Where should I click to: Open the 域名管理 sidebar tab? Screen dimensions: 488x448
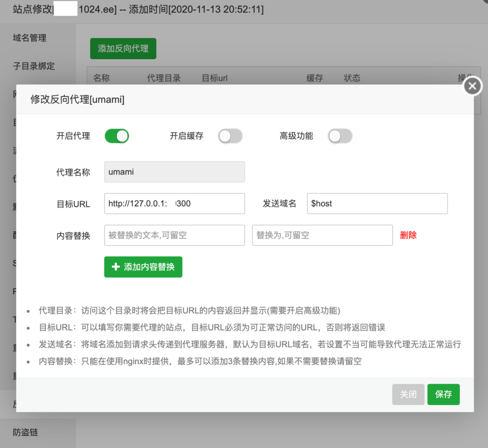tap(30, 38)
